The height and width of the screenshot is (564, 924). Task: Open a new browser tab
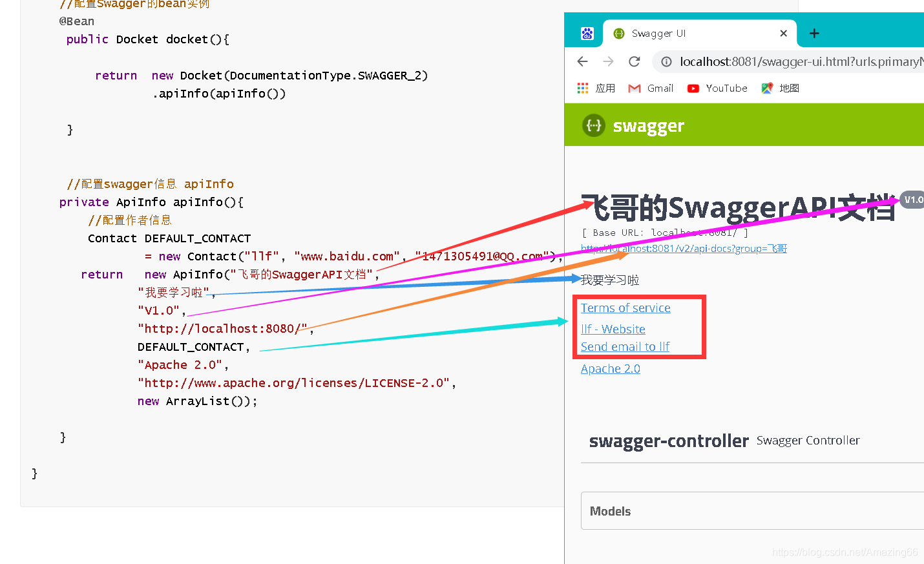tap(814, 34)
